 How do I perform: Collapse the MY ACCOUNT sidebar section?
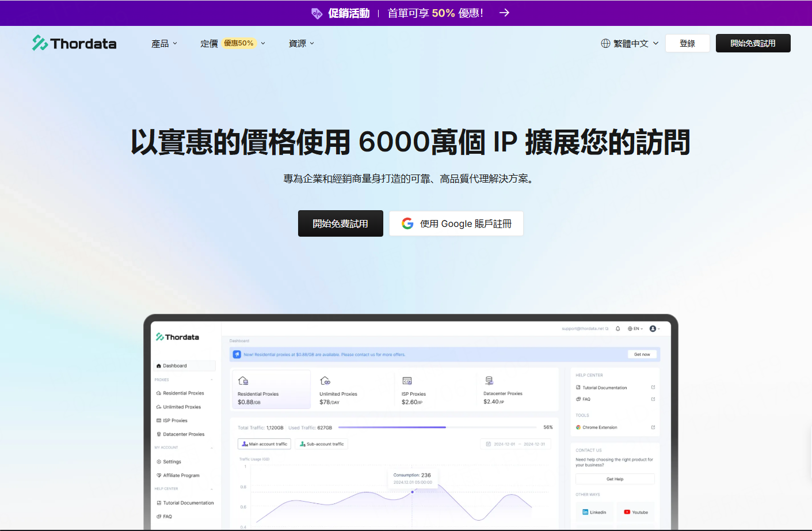click(212, 447)
